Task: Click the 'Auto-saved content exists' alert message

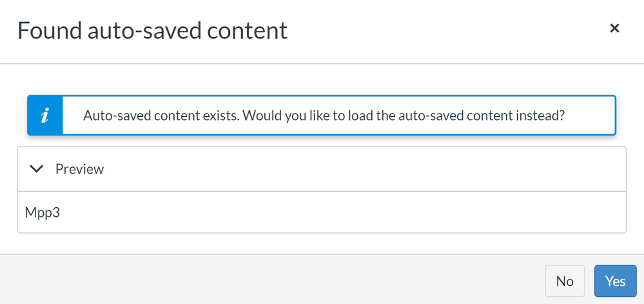Action: [x=324, y=116]
